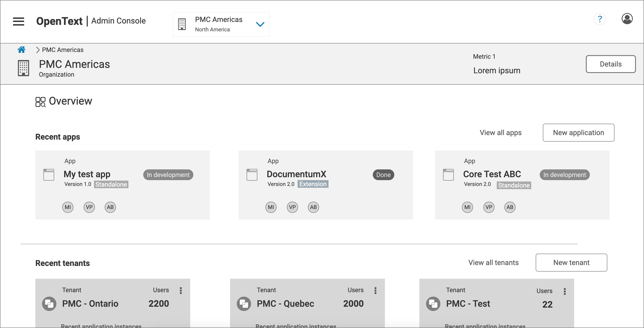Open the PMC - Quebec kebab menu
This screenshot has width=644, height=328.
click(375, 290)
